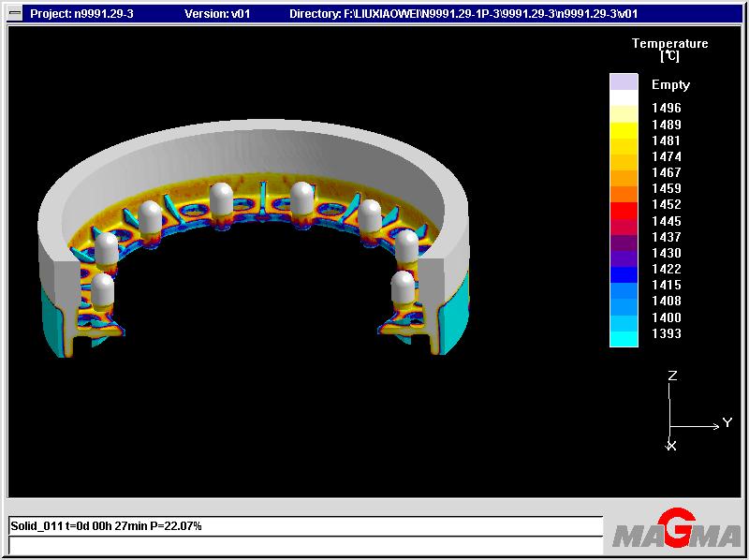This screenshot has height=560, width=749.
Task: Click the Version: v01 title text
Action: click(217, 14)
